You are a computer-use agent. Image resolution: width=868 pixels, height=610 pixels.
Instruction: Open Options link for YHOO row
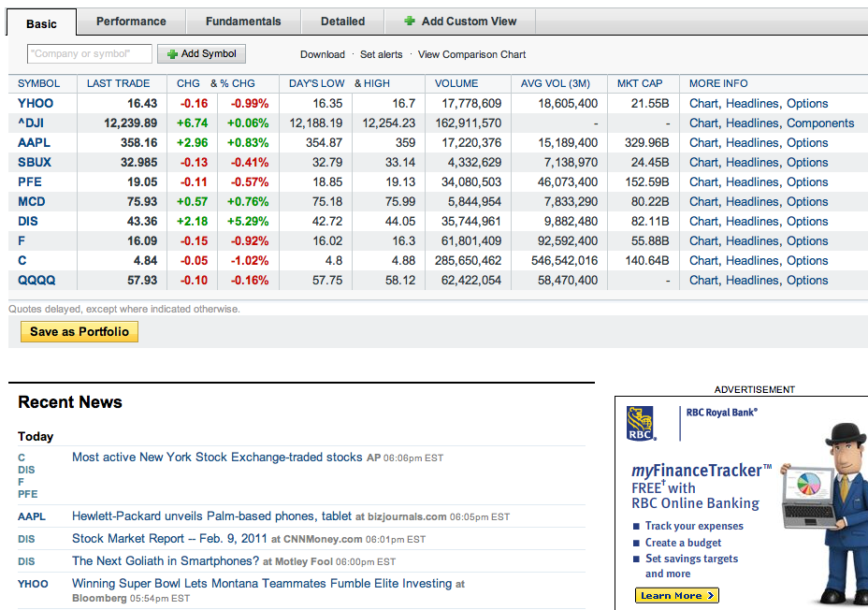807,104
